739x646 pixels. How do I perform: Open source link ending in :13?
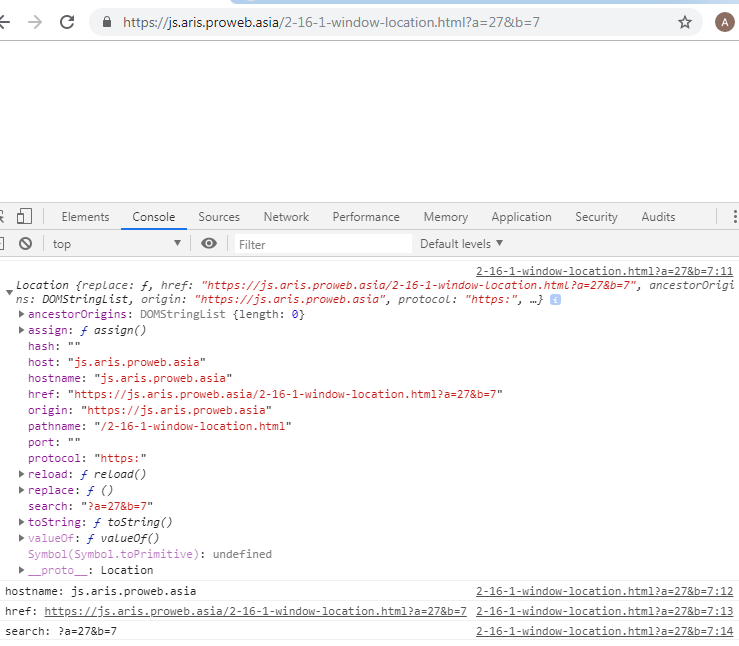click(604, 611)
